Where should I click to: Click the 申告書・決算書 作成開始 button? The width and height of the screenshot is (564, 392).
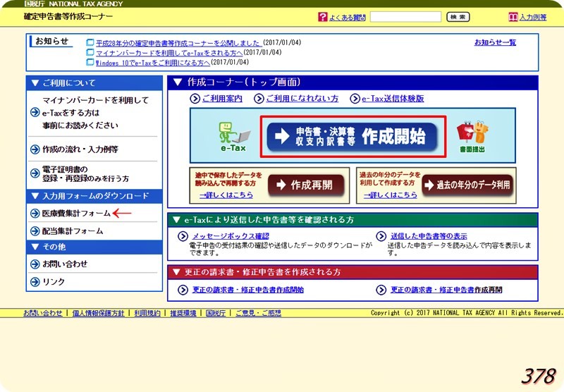pyautogui.click(x=352, y=137)
